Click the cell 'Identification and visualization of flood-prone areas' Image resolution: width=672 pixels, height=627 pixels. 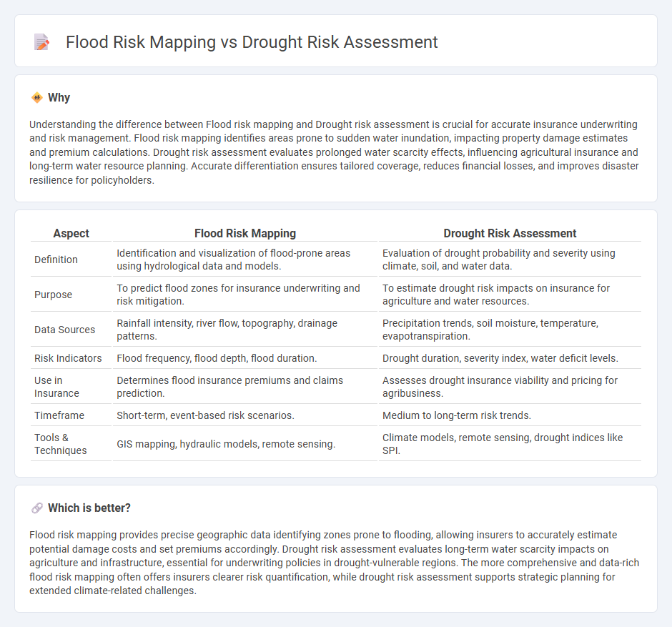pyautogui.click(x=245, y=260)
